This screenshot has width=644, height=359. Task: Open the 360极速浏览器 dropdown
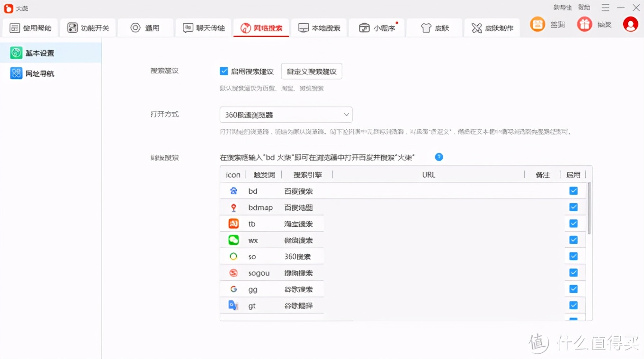coord(286,115)
